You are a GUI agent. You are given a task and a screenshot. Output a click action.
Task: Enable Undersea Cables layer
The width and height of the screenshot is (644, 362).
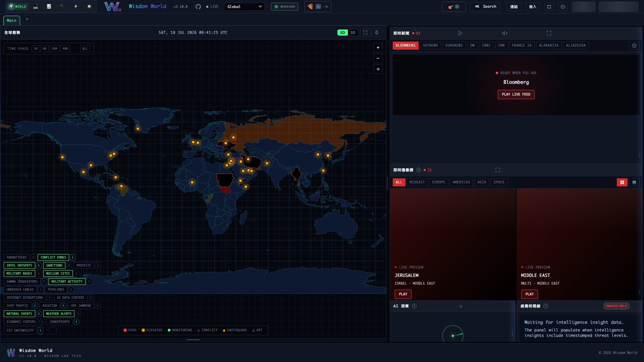20,290
